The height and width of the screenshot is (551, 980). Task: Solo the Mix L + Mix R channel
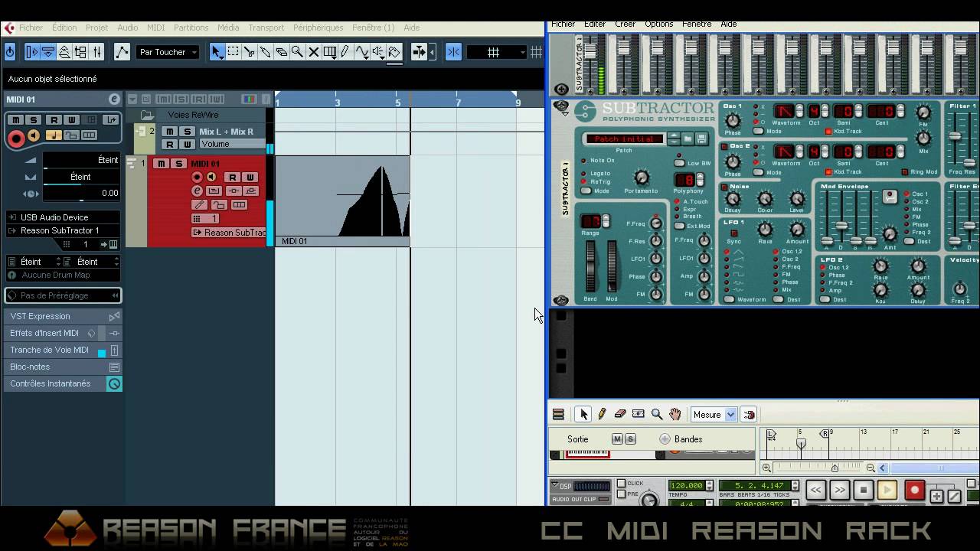[186, 132]
